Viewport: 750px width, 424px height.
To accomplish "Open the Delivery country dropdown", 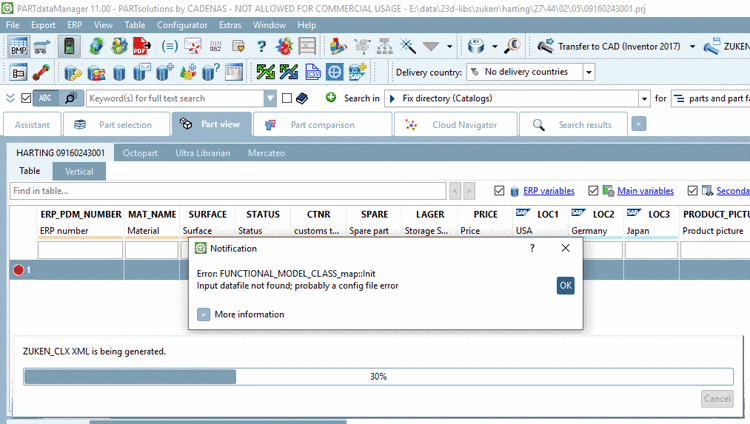I will click(x=589, y=72).
